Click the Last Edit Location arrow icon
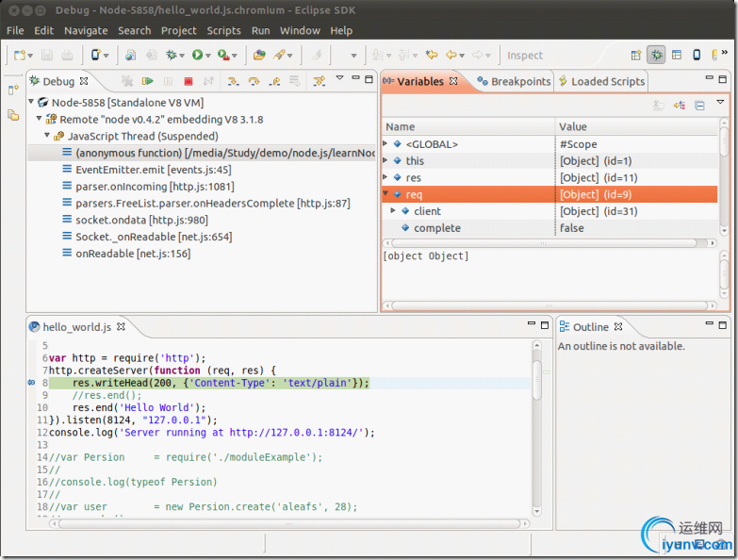738x560 pixels. (432, 55)
